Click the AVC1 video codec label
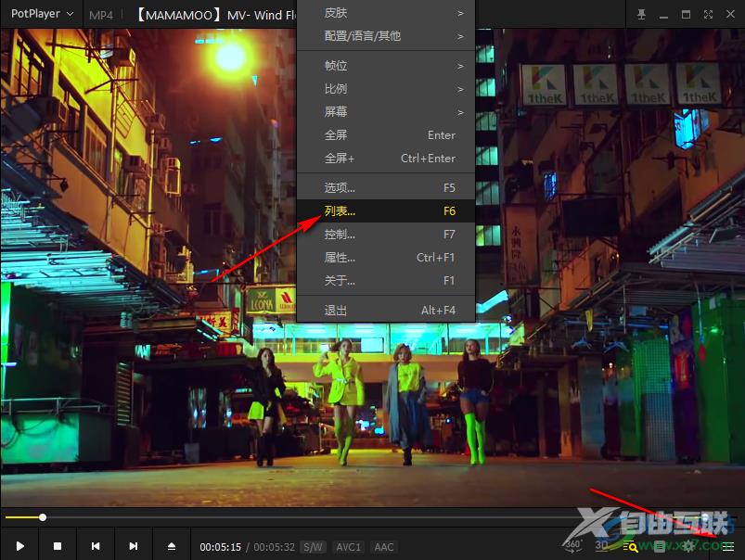Screen dimensions: 745x560 pyautogui.click(x=348, y=547)
